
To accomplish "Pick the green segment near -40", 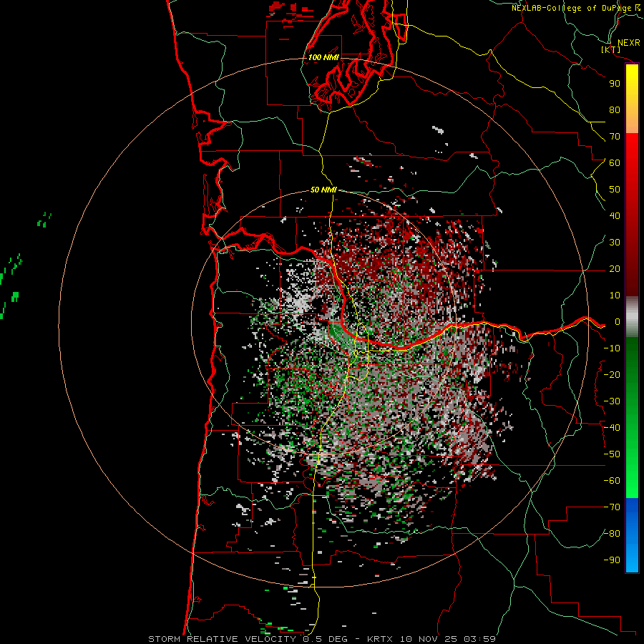I will pyautogui.click(x=632, y=428).
